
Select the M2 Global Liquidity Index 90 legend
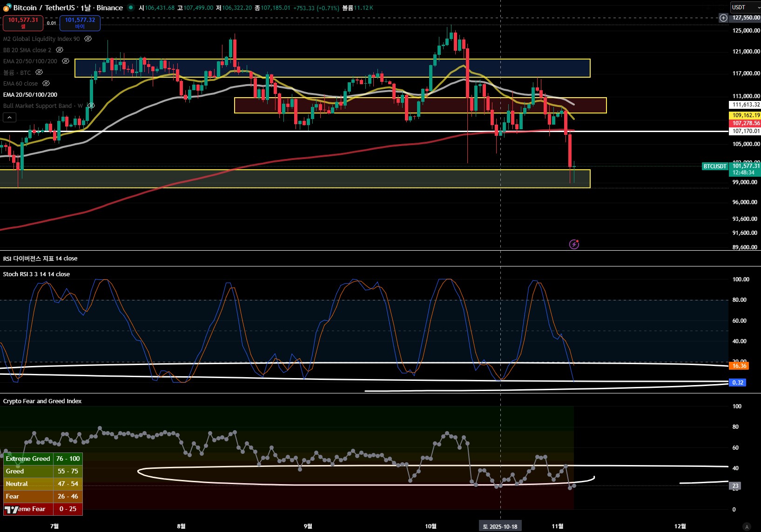[x=41, y=39]
